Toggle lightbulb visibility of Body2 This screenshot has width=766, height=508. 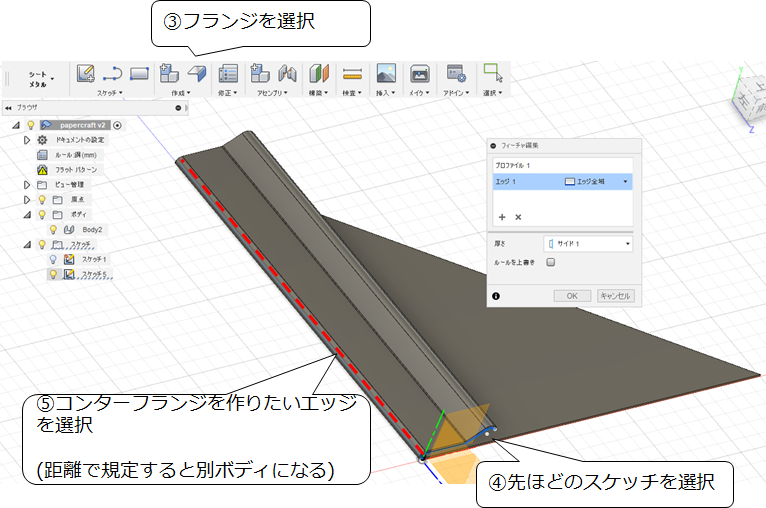53,230
